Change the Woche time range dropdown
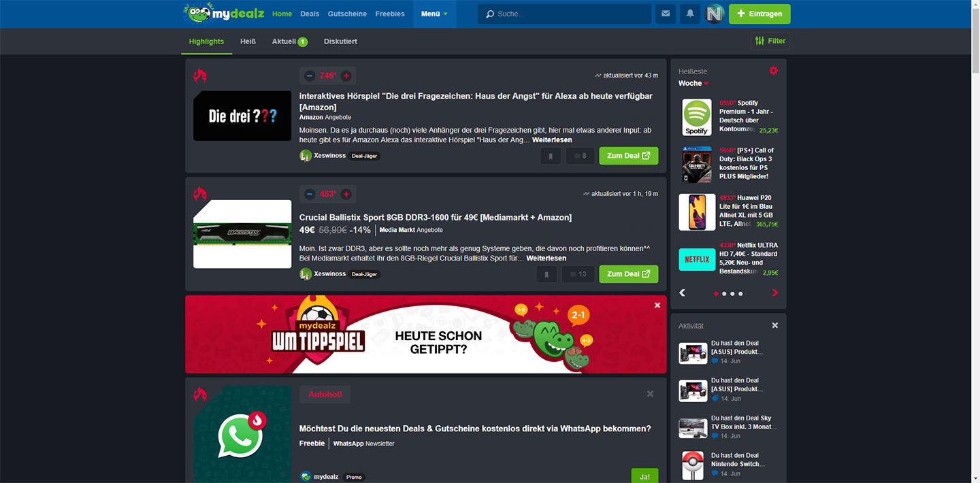980x483 pixels. [692, 83]
